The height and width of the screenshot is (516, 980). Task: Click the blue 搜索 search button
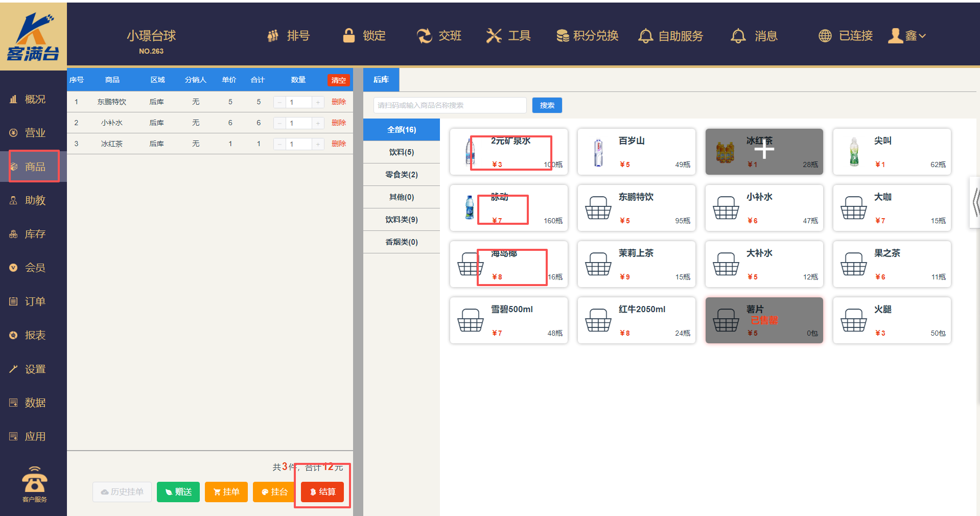click(x=547, y=105)
